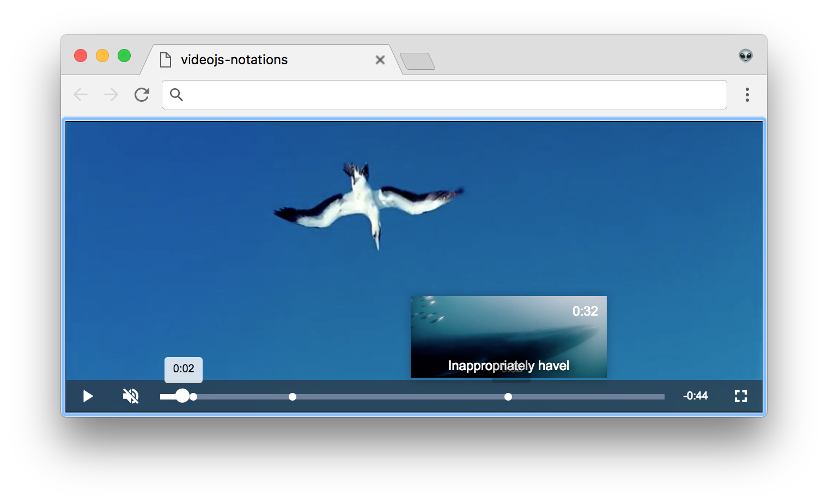Toggle mute on the video player

130,396
